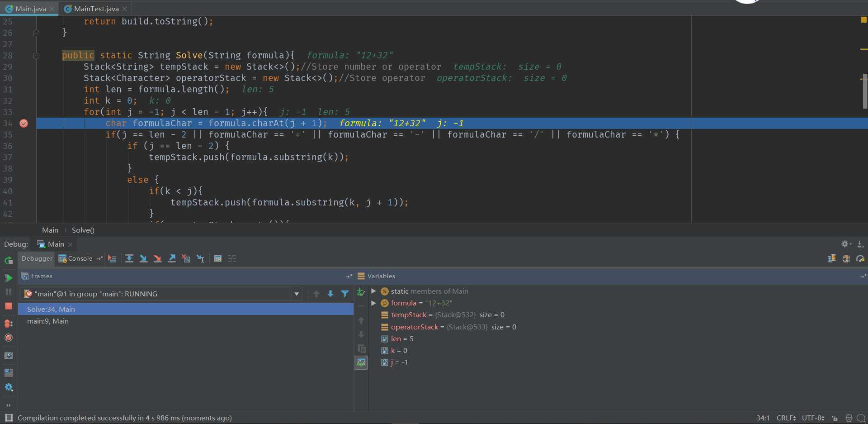
Task: Click the Restore Layout icon
Action: point(9,372)
